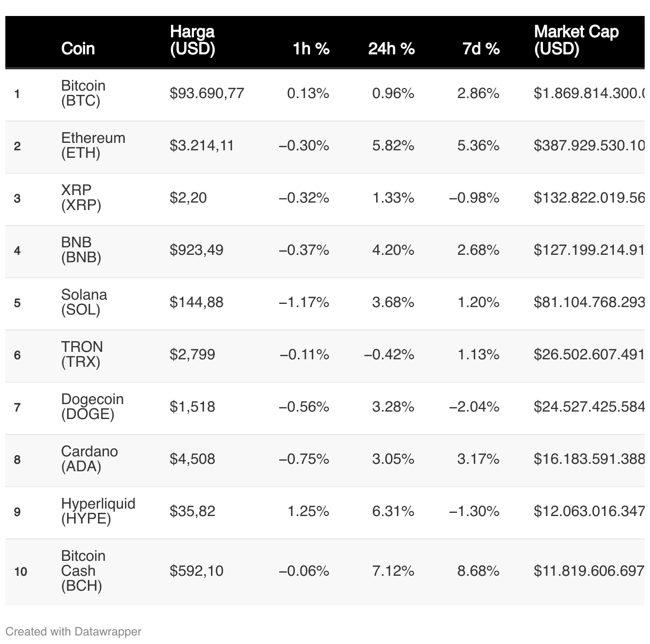Select the 24h % column header
The height and width of the screenshot is (644, 650).
(x=391, y=49)
